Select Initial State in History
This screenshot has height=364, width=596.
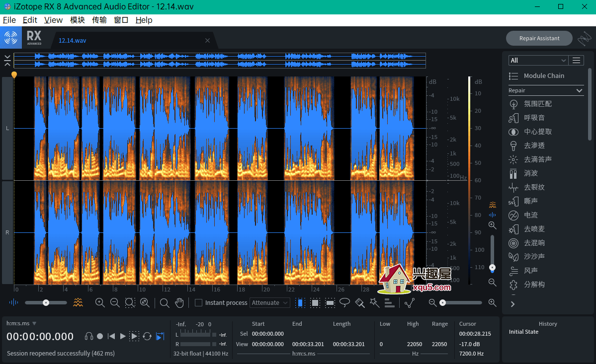coord(523,332)
